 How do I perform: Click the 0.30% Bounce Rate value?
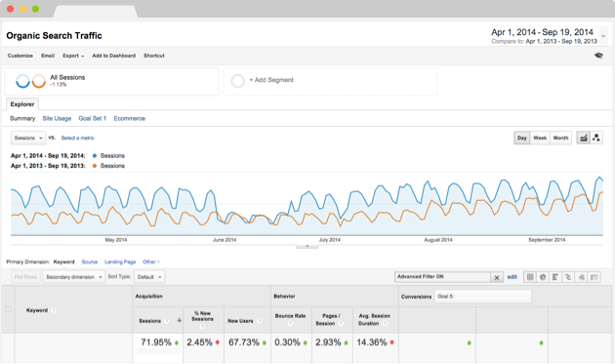[x=288, y=343]
